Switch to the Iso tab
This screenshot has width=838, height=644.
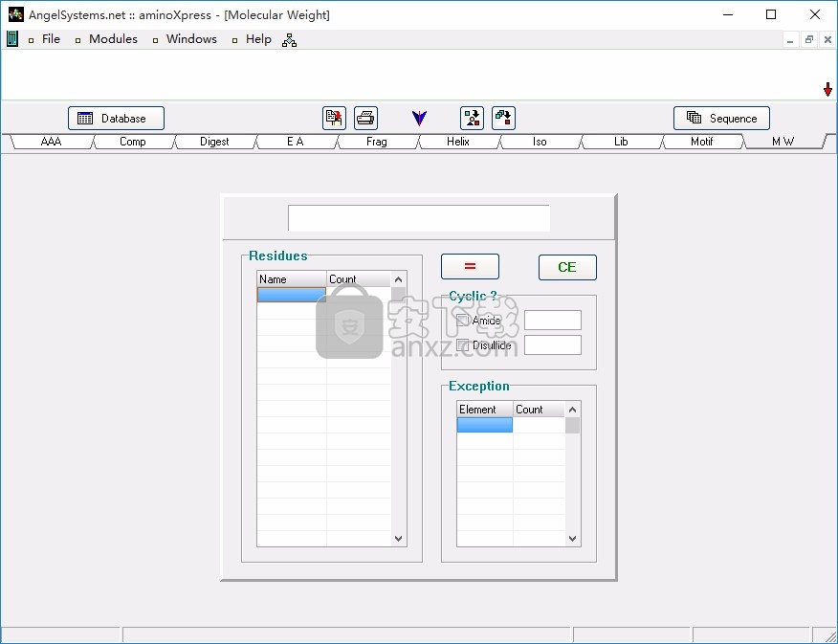point(540,142)
